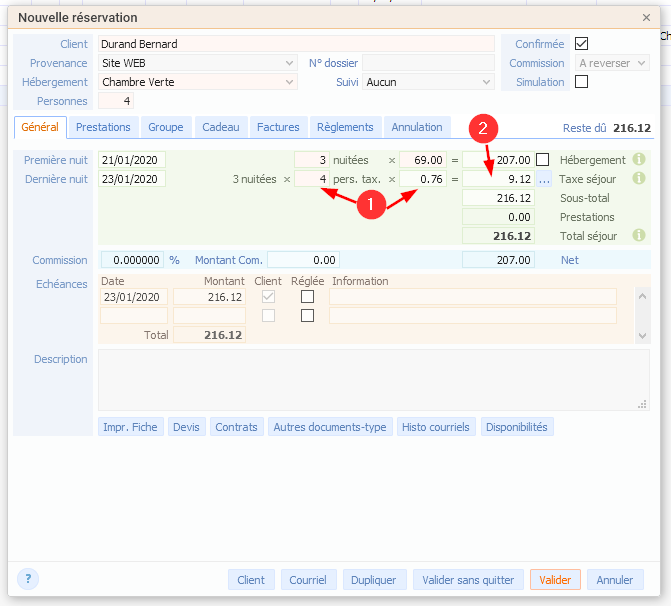Click the info icon beside Hébergement
671x606 pixels.
tap(639, 160)
